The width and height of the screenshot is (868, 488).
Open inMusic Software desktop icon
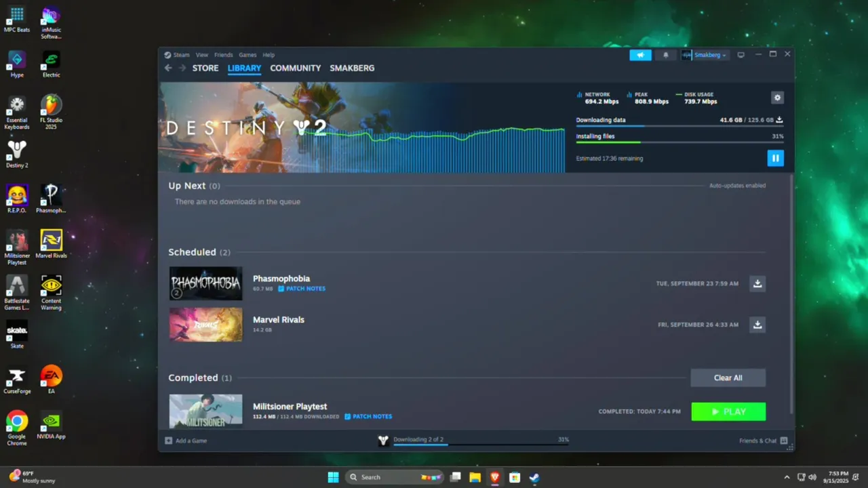[51, 22]
